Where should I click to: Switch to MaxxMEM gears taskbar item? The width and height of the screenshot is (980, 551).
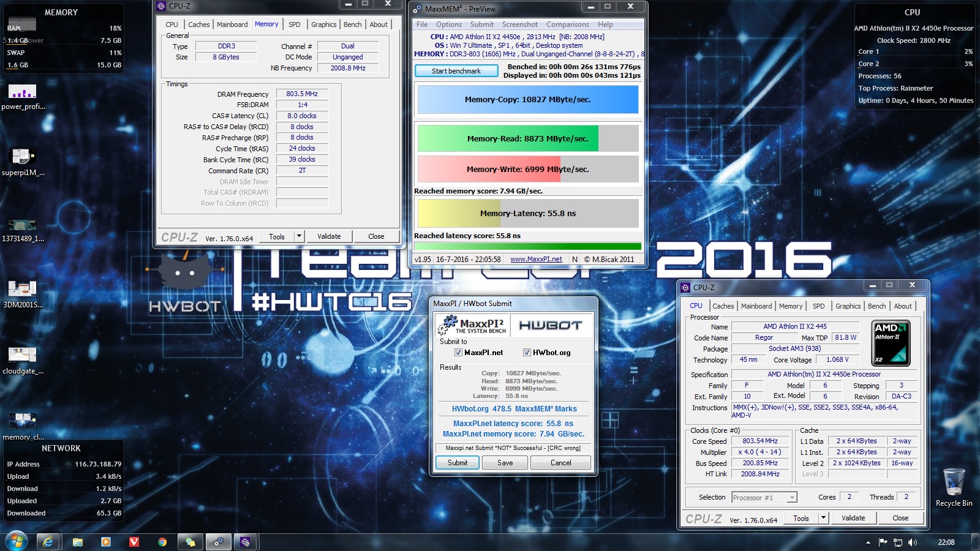(217, 542)
